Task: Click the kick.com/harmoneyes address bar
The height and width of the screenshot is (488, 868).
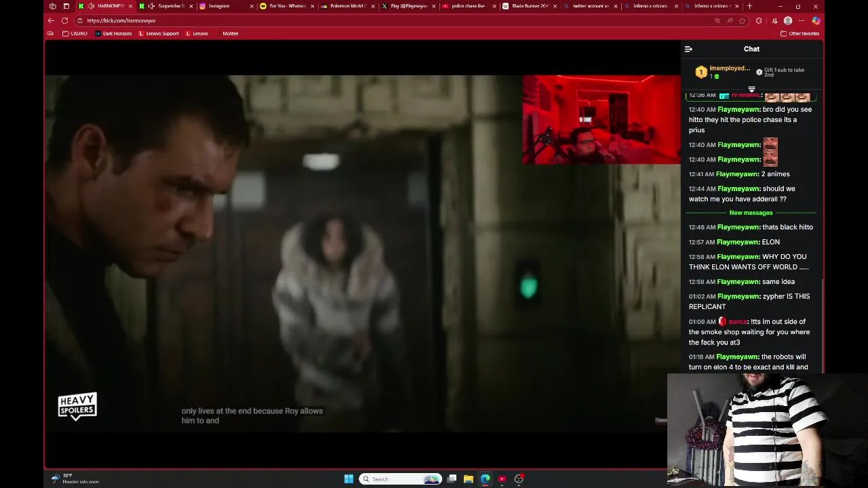Action: tap(393, 20)
